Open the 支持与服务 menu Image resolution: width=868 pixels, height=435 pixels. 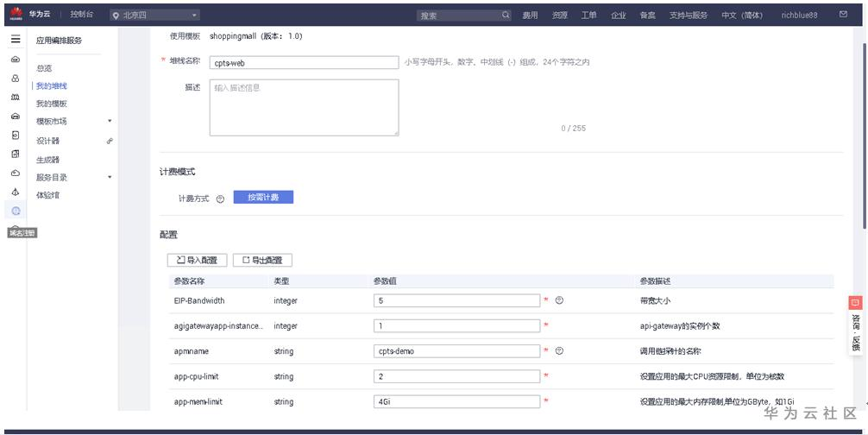688,16
